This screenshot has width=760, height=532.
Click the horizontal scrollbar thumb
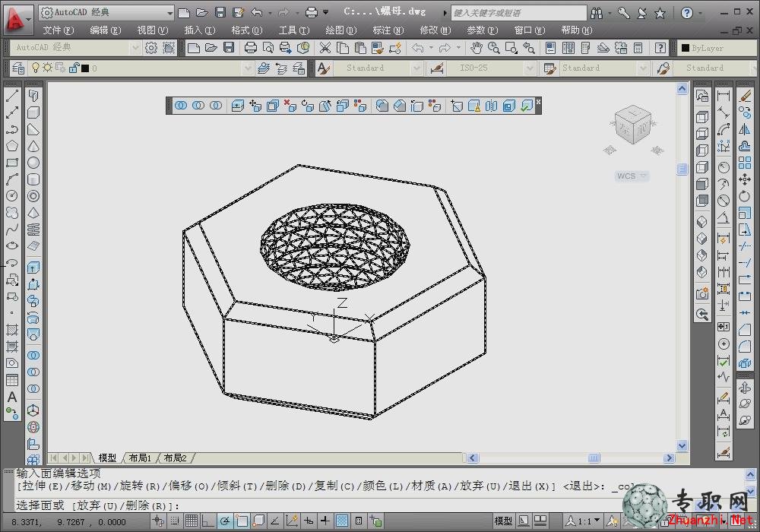coord(594,458)
